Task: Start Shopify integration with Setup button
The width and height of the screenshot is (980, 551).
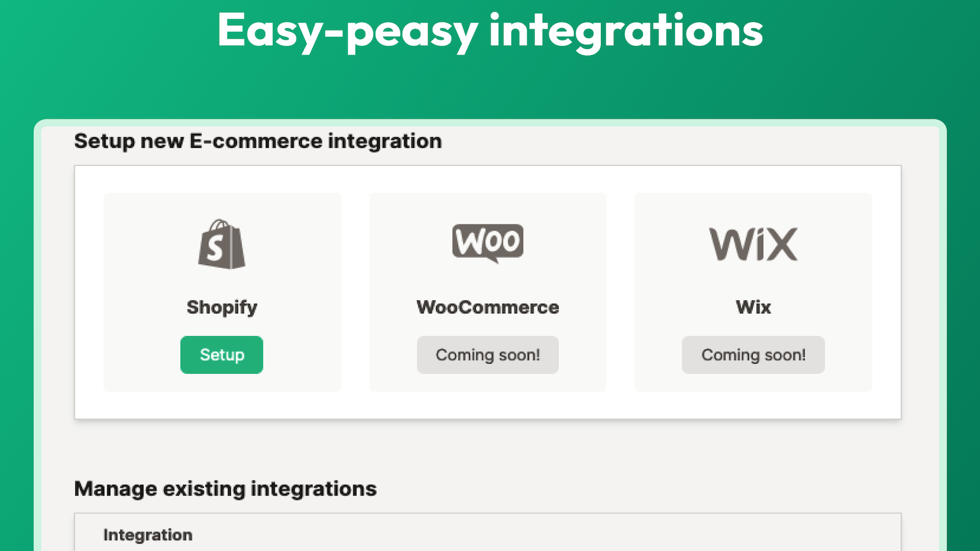Action: tap(222, 354)
